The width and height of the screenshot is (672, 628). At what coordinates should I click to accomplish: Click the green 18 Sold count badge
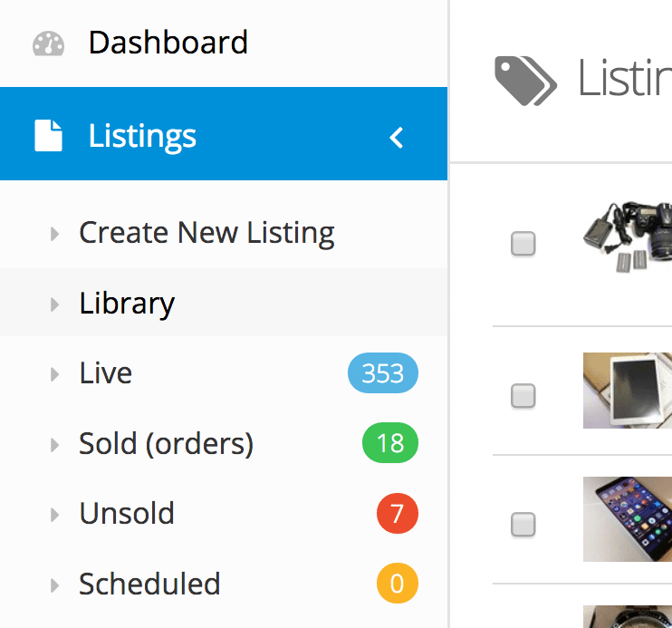point(389,443)
